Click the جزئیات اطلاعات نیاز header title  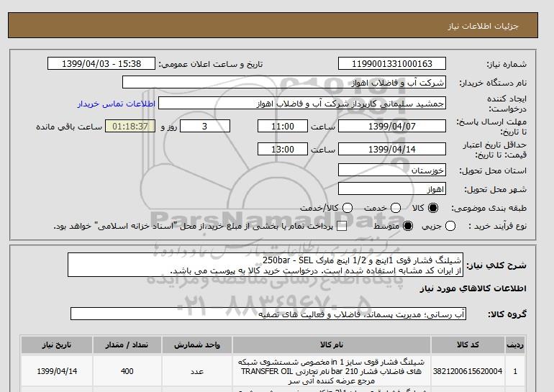click(x=483, y=27)
